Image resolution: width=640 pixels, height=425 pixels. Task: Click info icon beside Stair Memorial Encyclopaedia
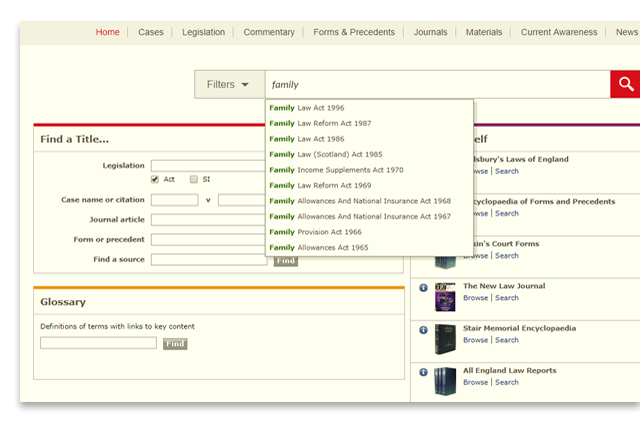423,329
